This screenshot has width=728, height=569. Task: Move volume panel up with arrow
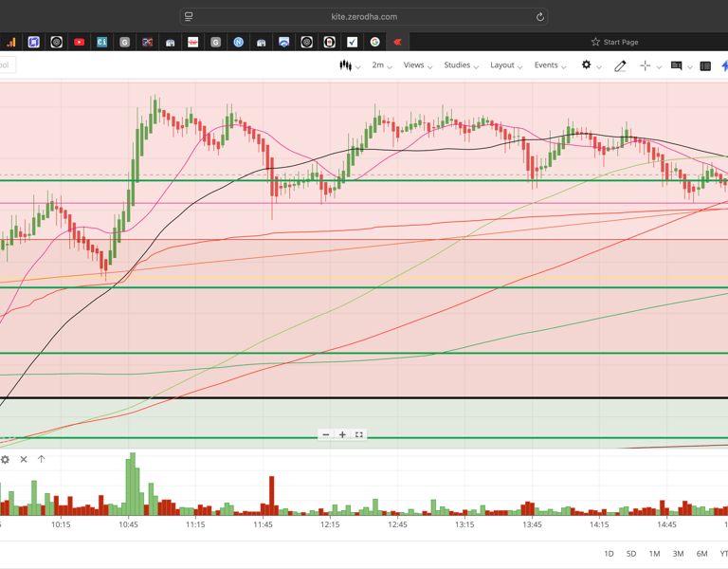pos(42,459)
